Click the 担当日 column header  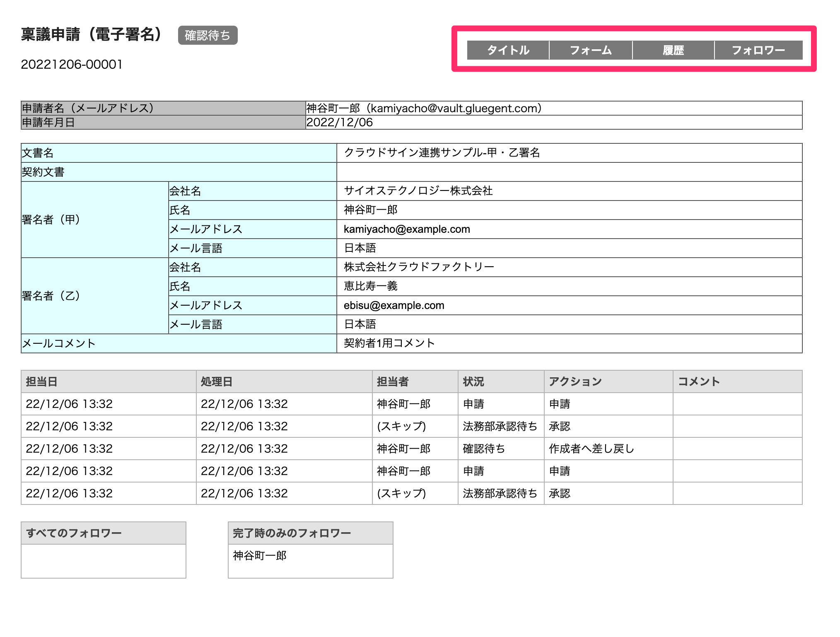click(x=109, y=381)
